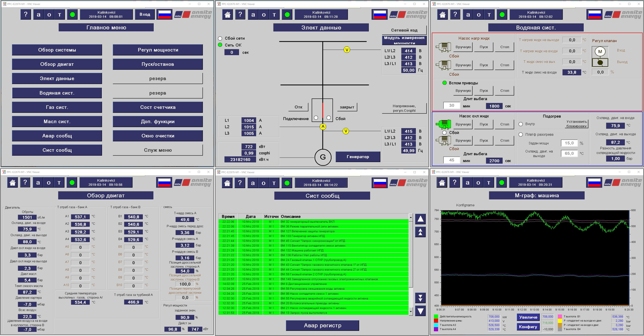Click Пуск for Вспом приводы
This screenshot has height=336, width=644.
483,90
